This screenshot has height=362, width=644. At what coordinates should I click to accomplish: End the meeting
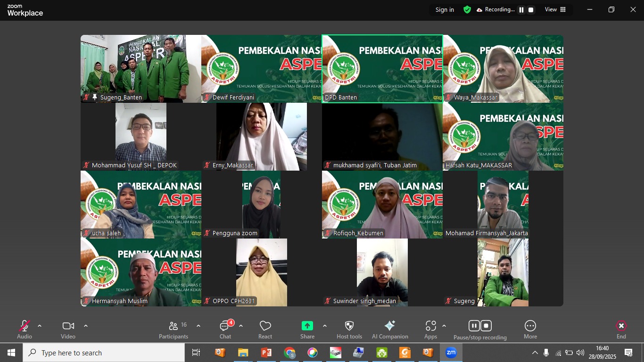tap(621, 329)
